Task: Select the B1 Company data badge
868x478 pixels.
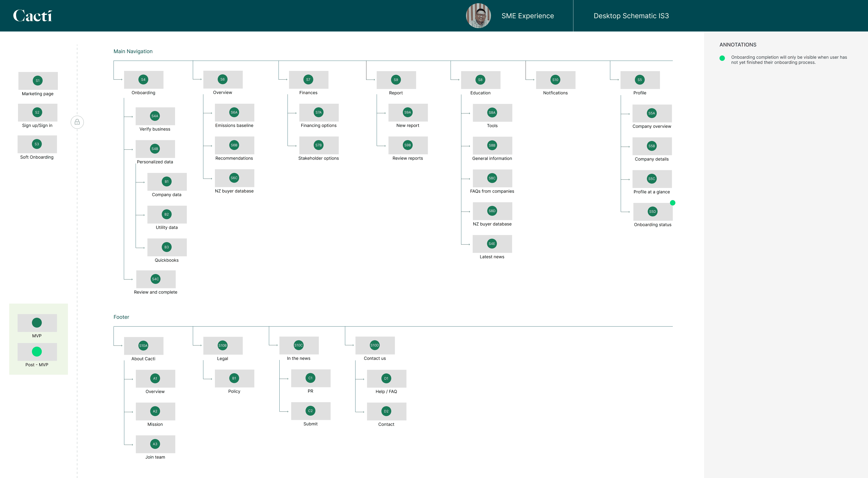Action: [x=167, y=181]
